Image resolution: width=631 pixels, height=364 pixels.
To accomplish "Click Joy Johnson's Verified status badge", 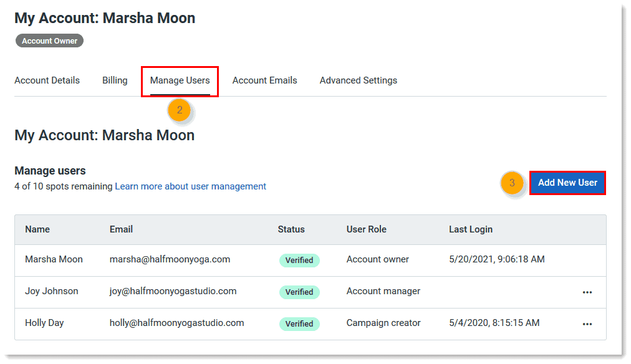I will (299, 292).
